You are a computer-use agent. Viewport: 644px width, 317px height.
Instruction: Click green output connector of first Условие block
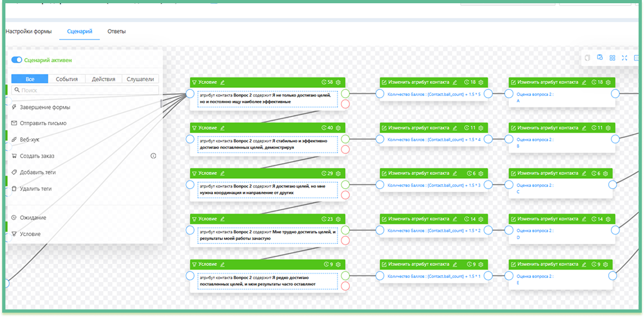pos(345,93)
